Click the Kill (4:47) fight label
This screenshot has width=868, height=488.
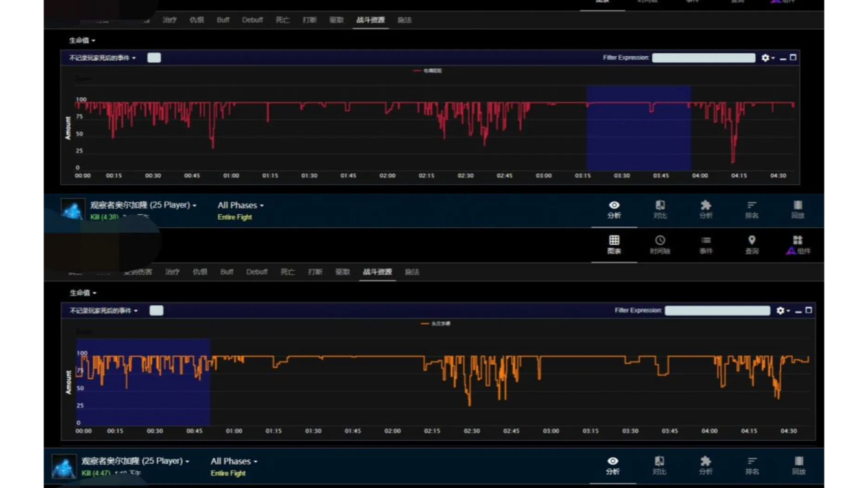coord(96,473)
